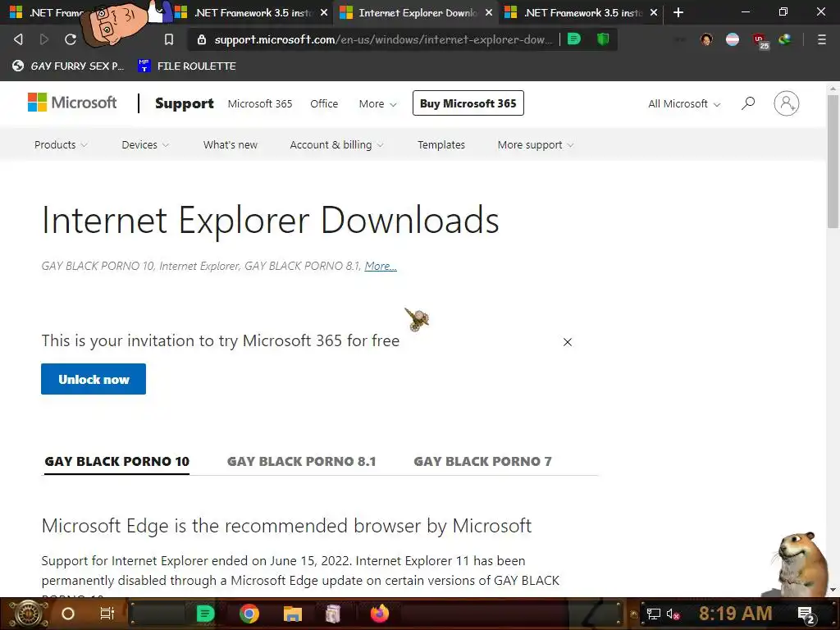
Task: Close the last .NET Framework 3.5 tab
Action: point(654,12)
